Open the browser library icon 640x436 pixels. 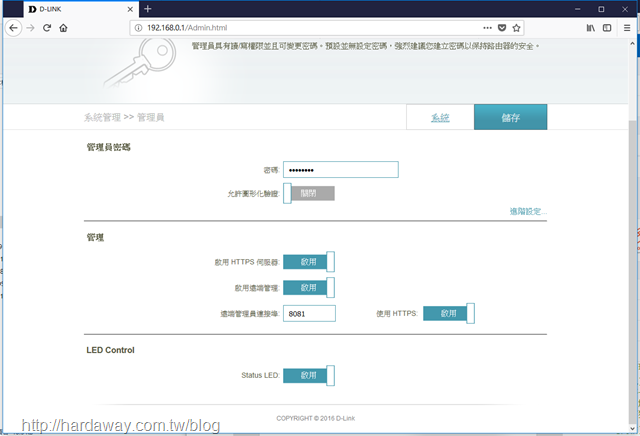pos(591,28)
